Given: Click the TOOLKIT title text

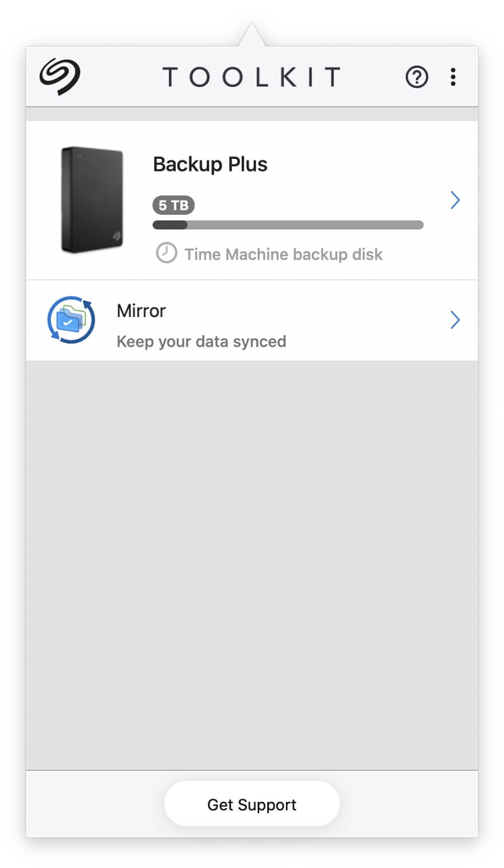Looking at the screenshot, I should point(252,78).
